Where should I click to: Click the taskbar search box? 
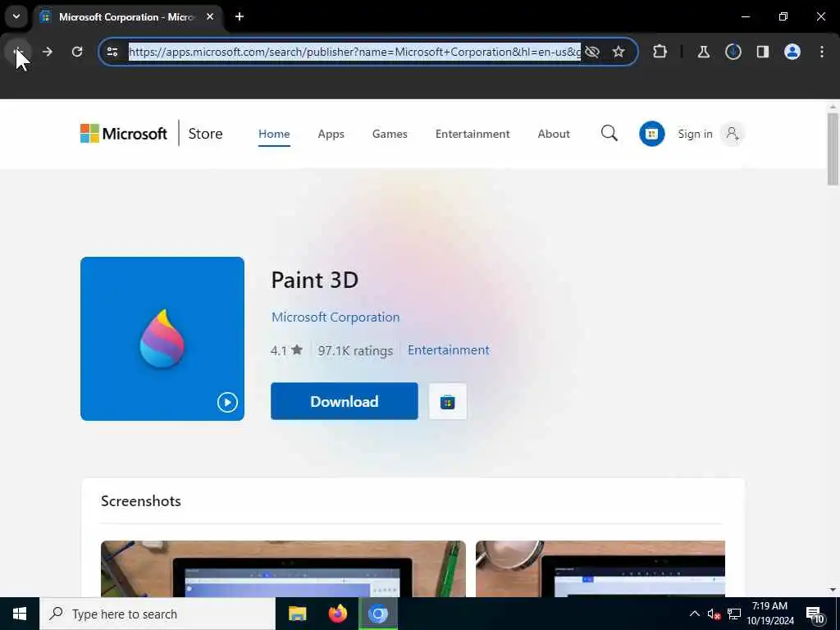pos(157,614)
